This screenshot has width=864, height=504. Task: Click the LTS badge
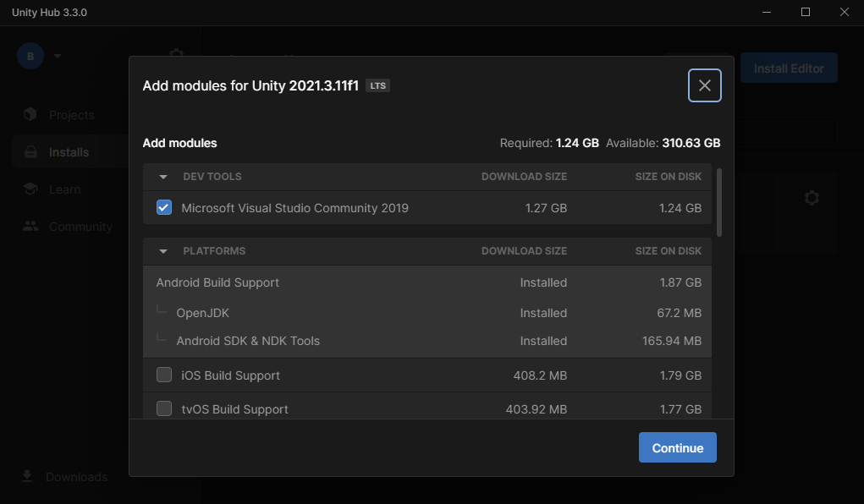coord(378,86)
